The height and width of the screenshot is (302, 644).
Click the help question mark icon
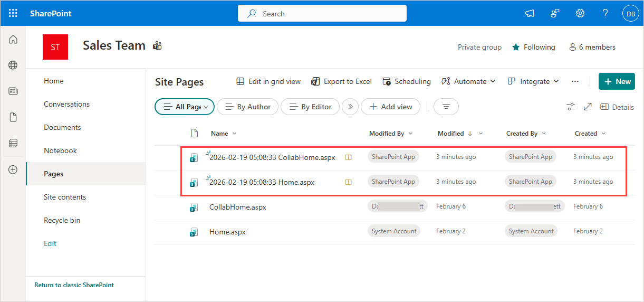(605, 13)
